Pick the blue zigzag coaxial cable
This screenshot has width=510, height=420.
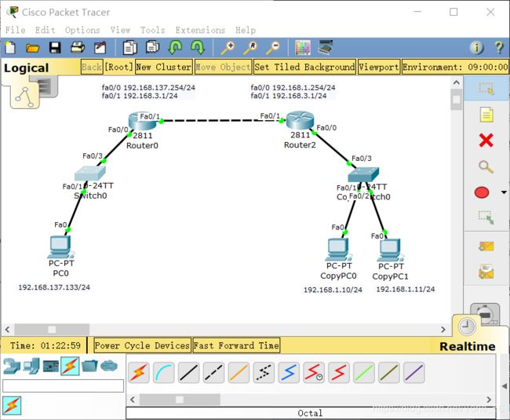pos(289,372)
